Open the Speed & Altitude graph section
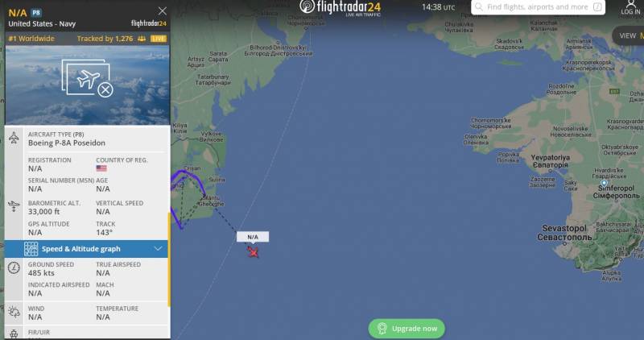This screenshot has height=340, width=644. [x=86, y=249]
